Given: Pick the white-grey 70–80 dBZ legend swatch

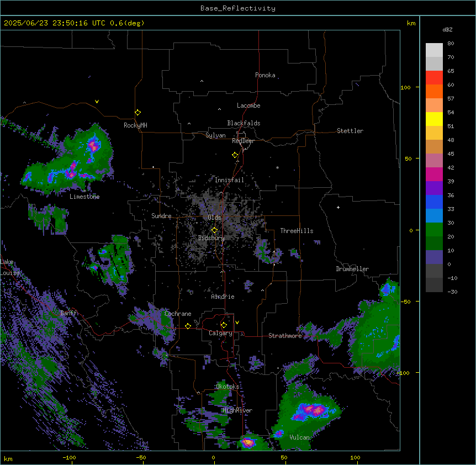Looking at the screenshot, I should coord(434,50).
